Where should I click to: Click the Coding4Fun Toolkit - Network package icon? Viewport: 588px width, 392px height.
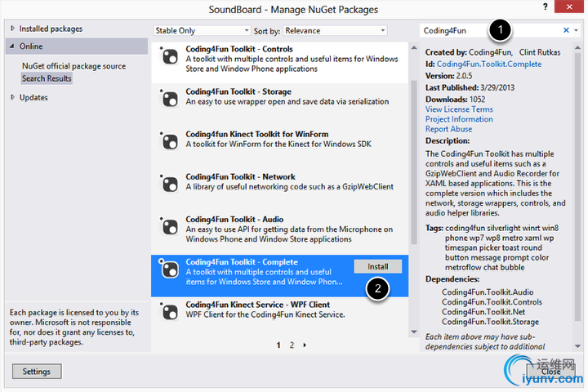click(169, 185)
